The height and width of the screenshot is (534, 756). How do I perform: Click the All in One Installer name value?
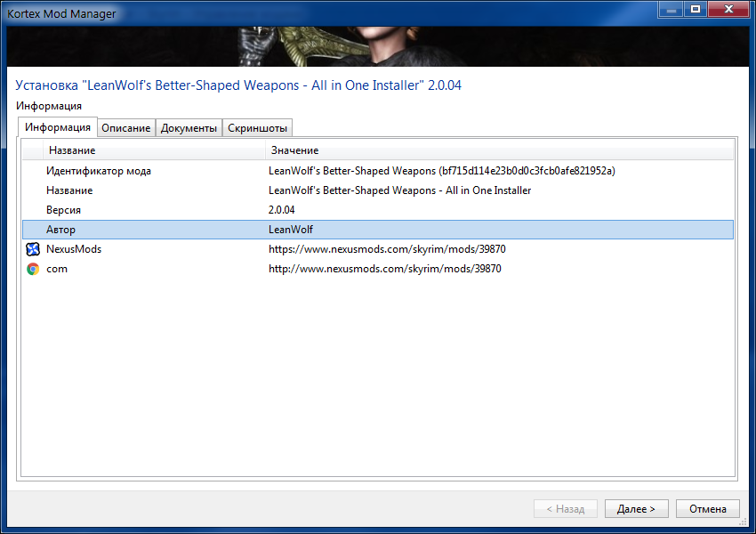(399, 190)
